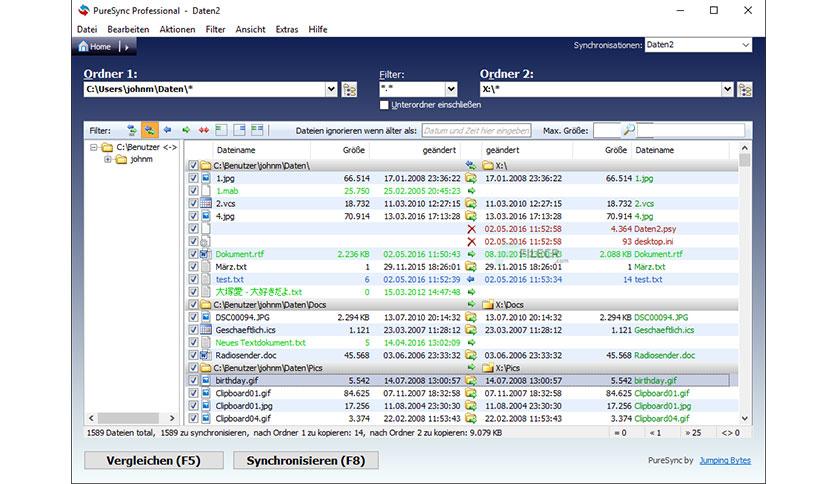The height and width of the screenshot is (484, 836).
Task: Click the calendar file icon of 2.vcs
Action: click(x=206, y=204)
